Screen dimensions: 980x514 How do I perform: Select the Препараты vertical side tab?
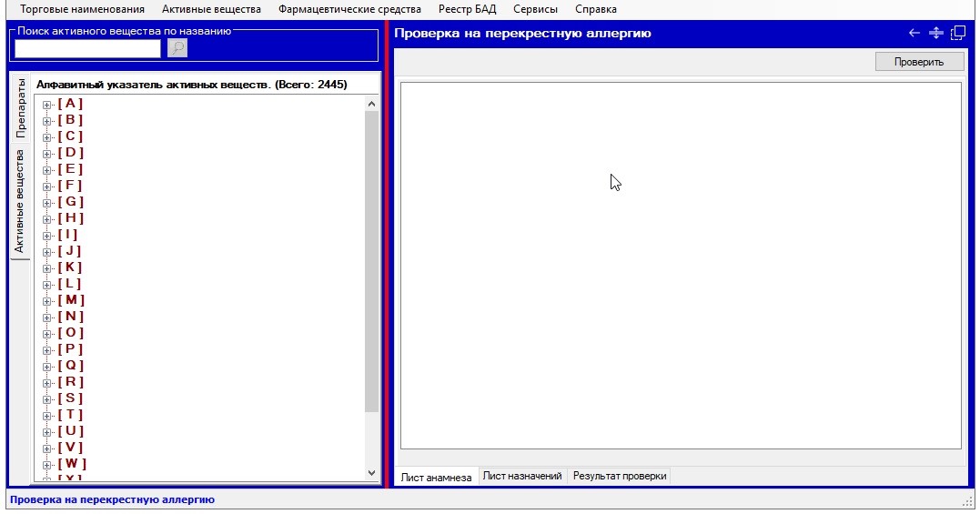click(x=20, y=107)
